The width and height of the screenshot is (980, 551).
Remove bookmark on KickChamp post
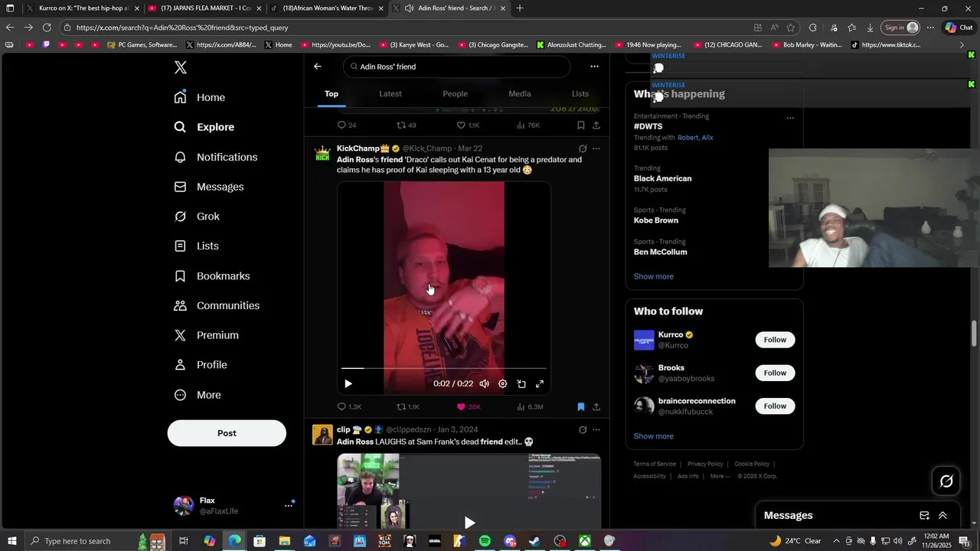pos(581,407)
